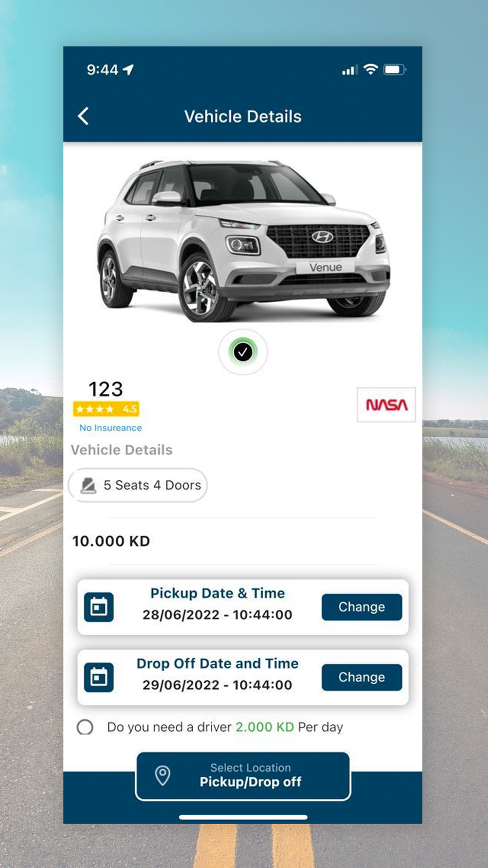This screenshot has width=488, height=868.
Task: Change the drop off date and time
Action: 362,677
